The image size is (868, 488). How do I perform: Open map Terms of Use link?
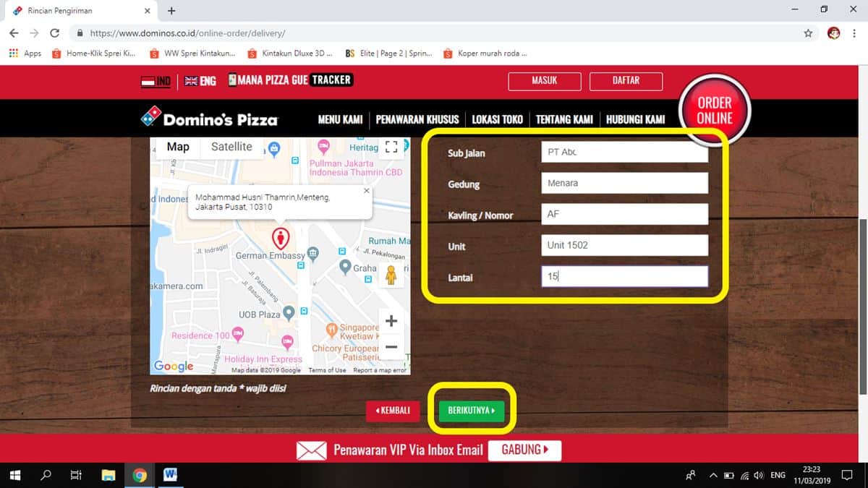(x=327, y=370)
